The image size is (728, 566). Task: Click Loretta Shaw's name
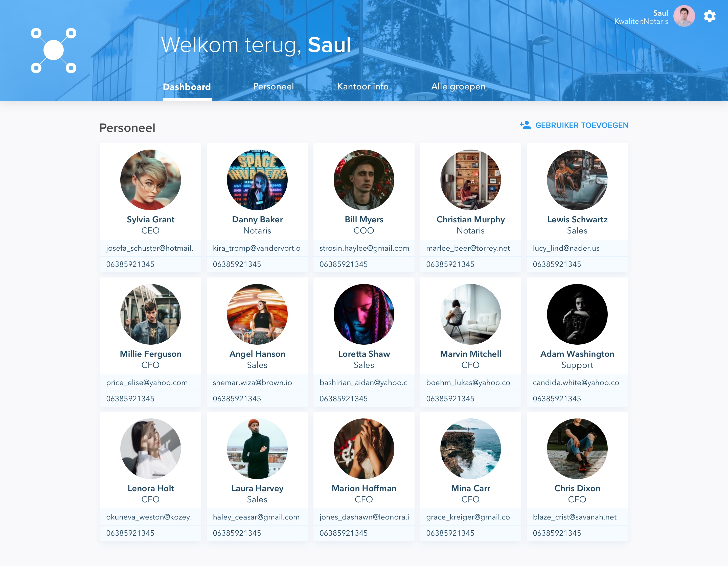click(x=364, y=354)
